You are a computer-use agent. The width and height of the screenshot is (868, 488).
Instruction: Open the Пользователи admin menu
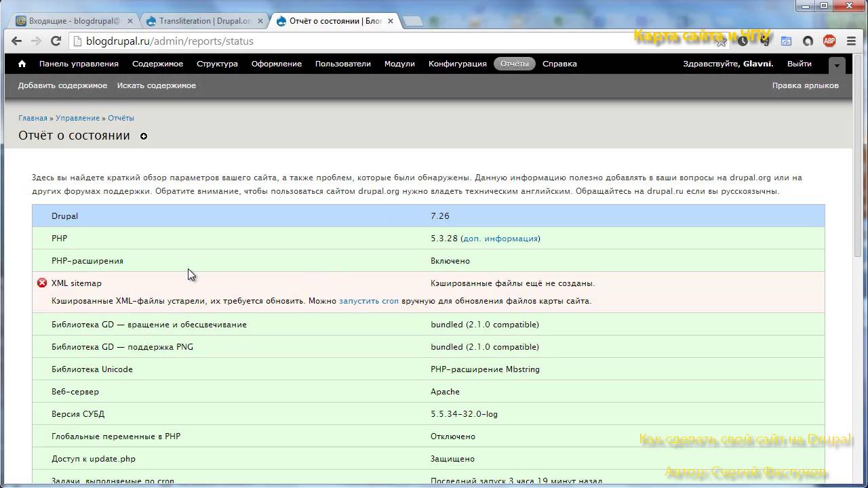[343, 64]
